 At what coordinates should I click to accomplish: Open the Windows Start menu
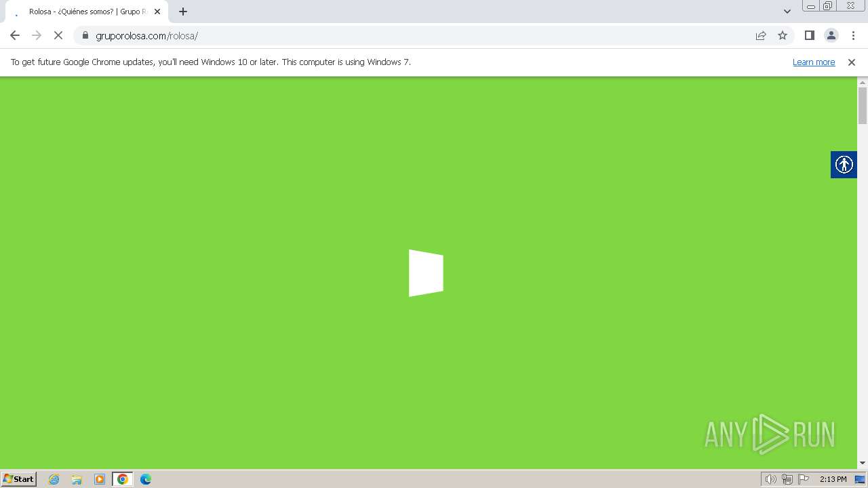pyautogui.click(x=18, y=479)
